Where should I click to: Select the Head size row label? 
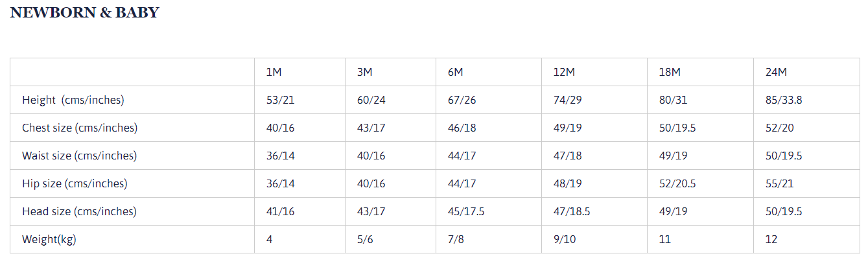[79, 211]
